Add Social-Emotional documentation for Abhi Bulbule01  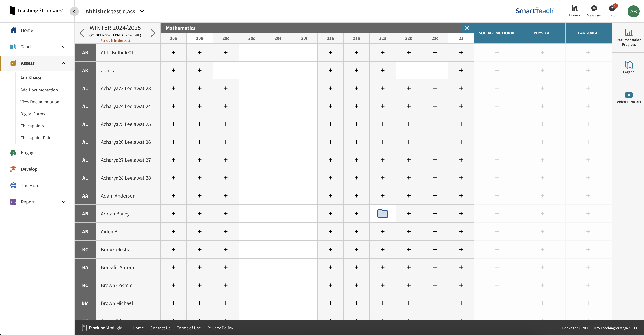pyautogui.click(x=497, y=52)
